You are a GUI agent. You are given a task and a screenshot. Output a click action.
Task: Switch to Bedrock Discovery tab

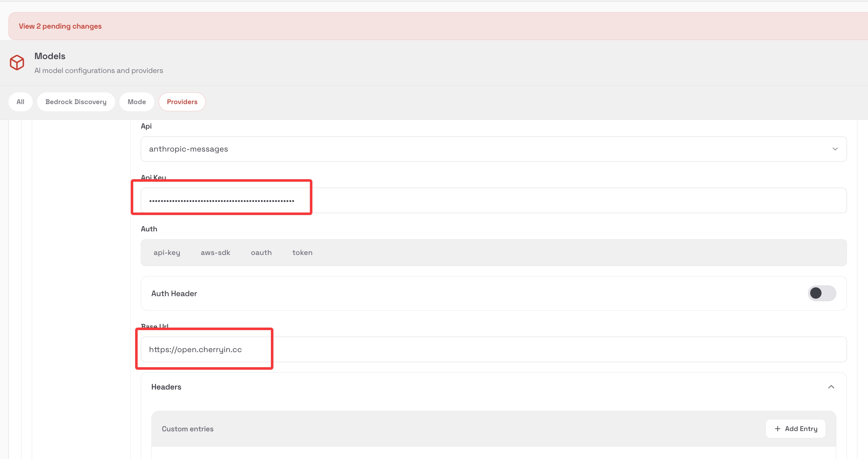coord(76,102)
